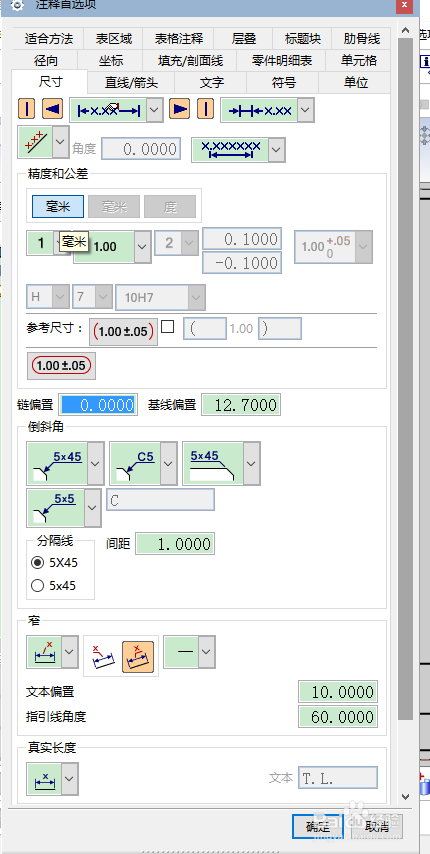Switch to the 单位 tab

click(355, 83)
